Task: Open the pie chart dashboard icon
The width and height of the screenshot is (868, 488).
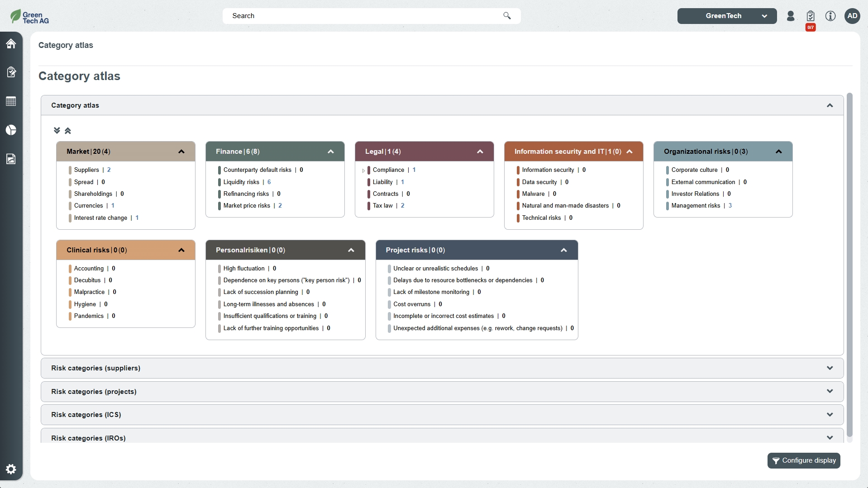Action: click(x=11, y=130)
